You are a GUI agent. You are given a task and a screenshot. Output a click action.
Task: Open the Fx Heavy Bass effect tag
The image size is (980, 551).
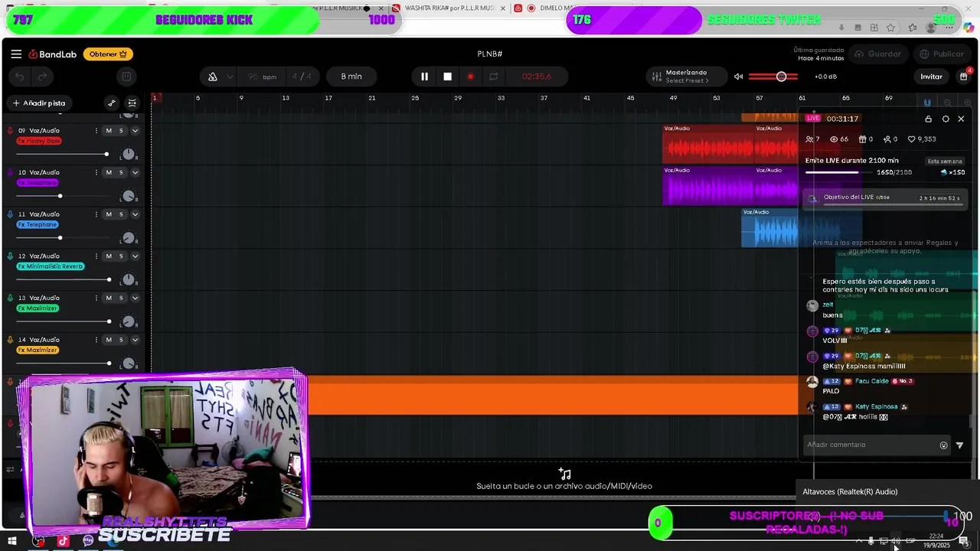[x=39, y=141]
